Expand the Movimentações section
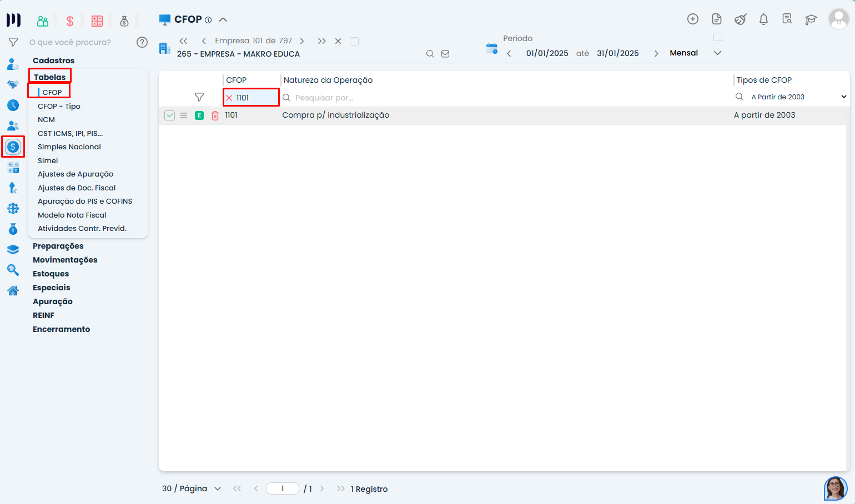The height and width of the screenshot is (504, 855). click(65, 260)
